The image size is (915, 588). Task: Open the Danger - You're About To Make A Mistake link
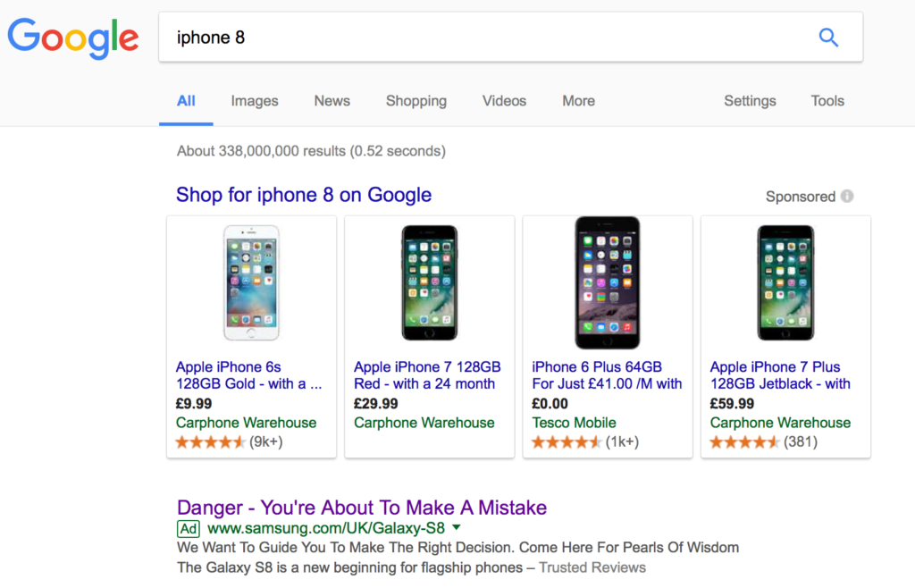tap(362, 508)
